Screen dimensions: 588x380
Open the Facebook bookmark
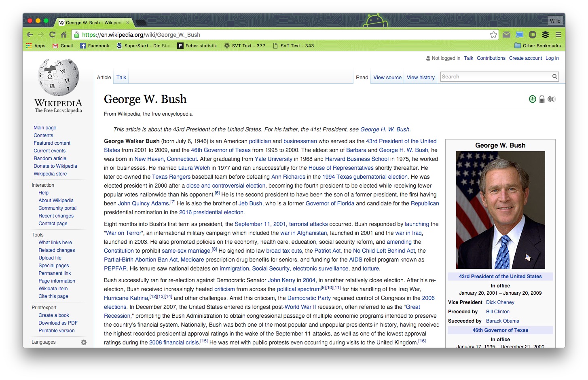tap(95, 46)
